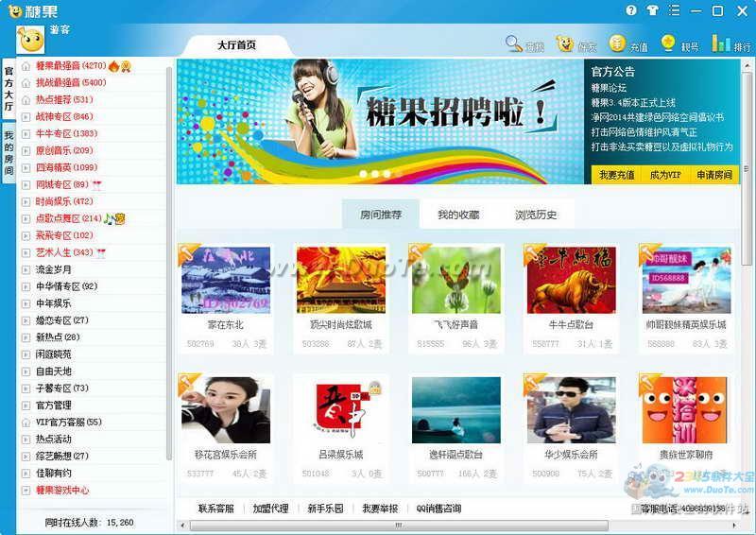Click the smiley face friends icon
The height and width of the screenshot is (535, 756).
tap(565, 43)
